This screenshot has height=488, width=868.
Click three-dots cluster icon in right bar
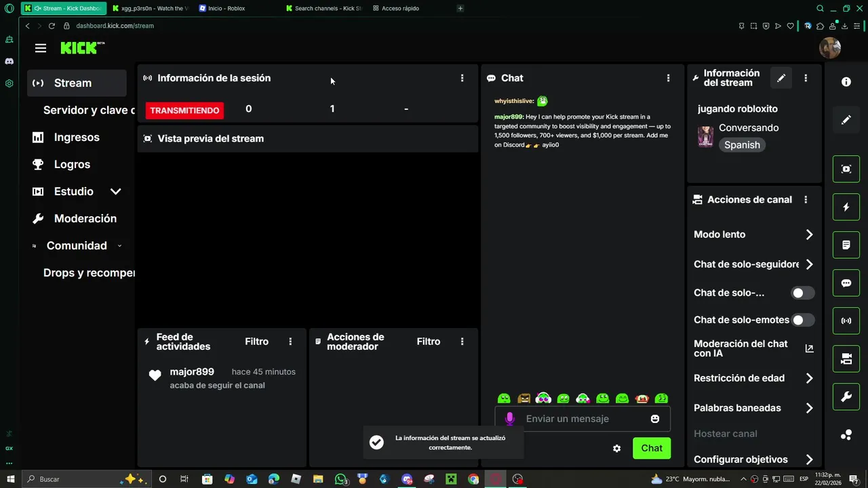coord(846,435)
